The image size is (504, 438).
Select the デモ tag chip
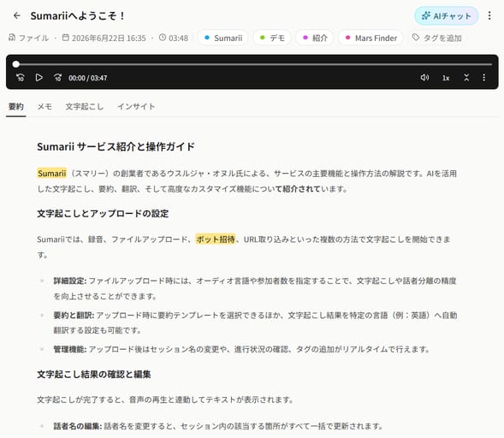272,38
